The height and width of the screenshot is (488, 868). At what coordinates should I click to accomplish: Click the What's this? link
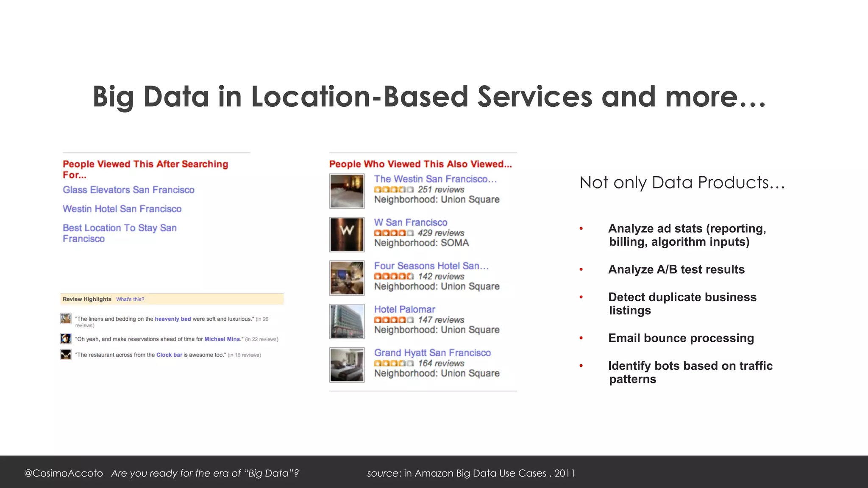point(130,299)
